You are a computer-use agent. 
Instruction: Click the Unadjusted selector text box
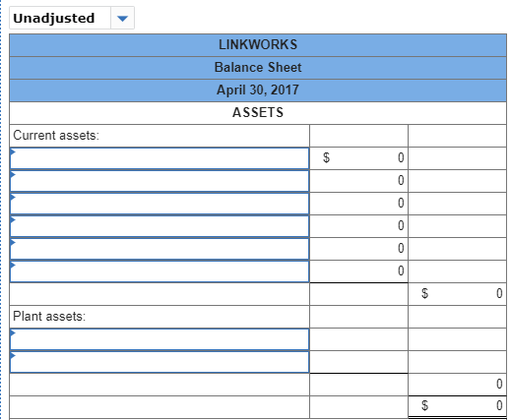(x=60, y=18)
